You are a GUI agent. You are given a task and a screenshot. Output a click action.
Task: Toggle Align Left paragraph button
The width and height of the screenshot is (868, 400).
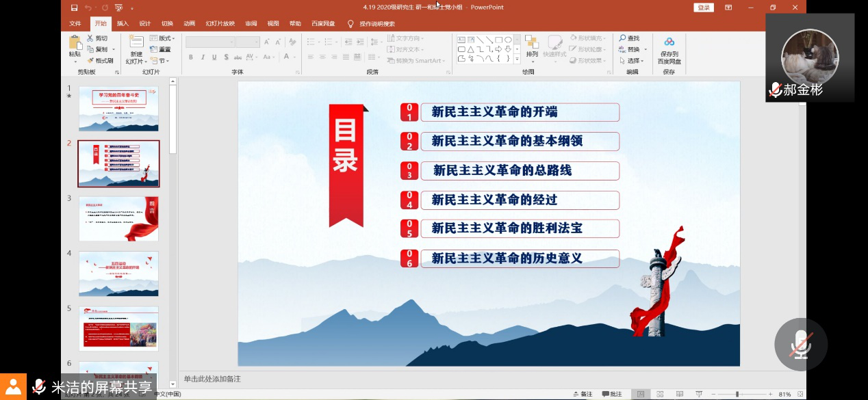click(x=310, y=57)
